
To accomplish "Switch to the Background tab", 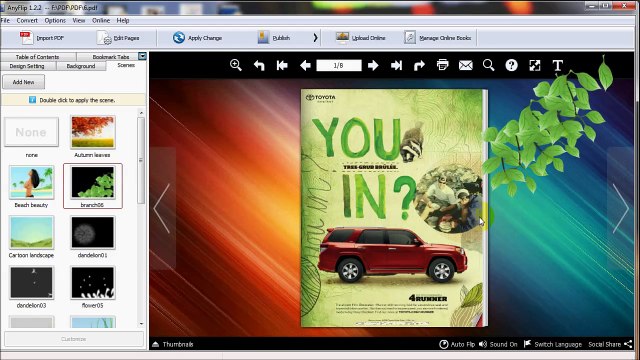I will [x=81, y=66].
